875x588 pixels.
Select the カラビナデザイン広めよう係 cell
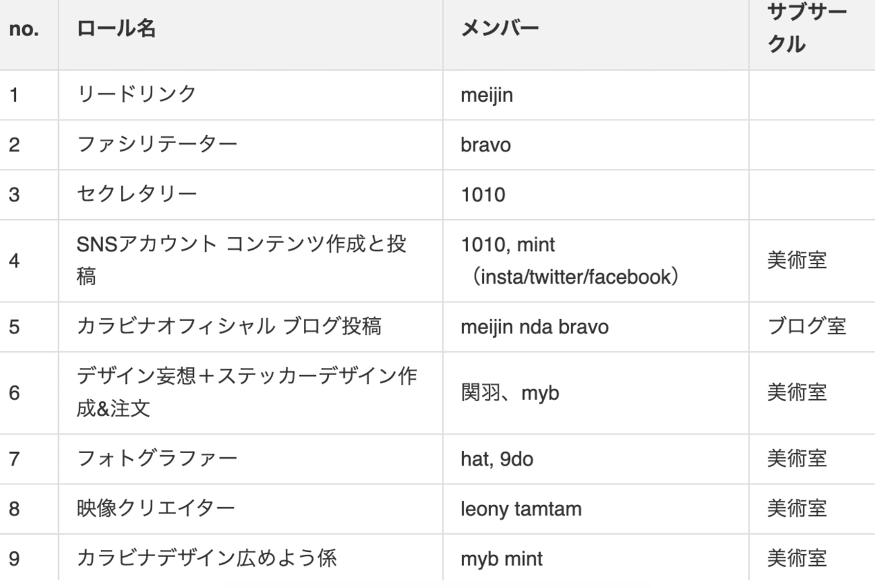[206, 558]
